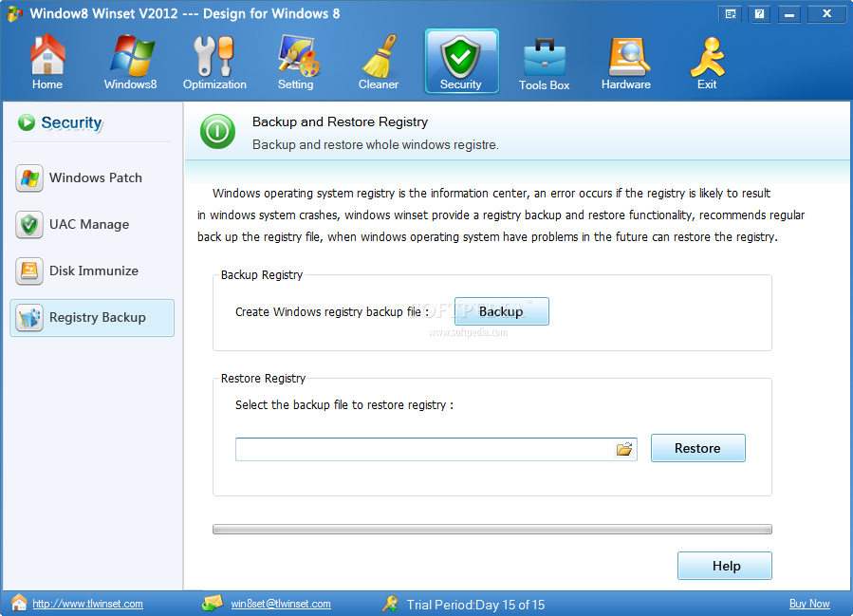Open the Home section
The image size is (853, 616).
pos(47,62)
